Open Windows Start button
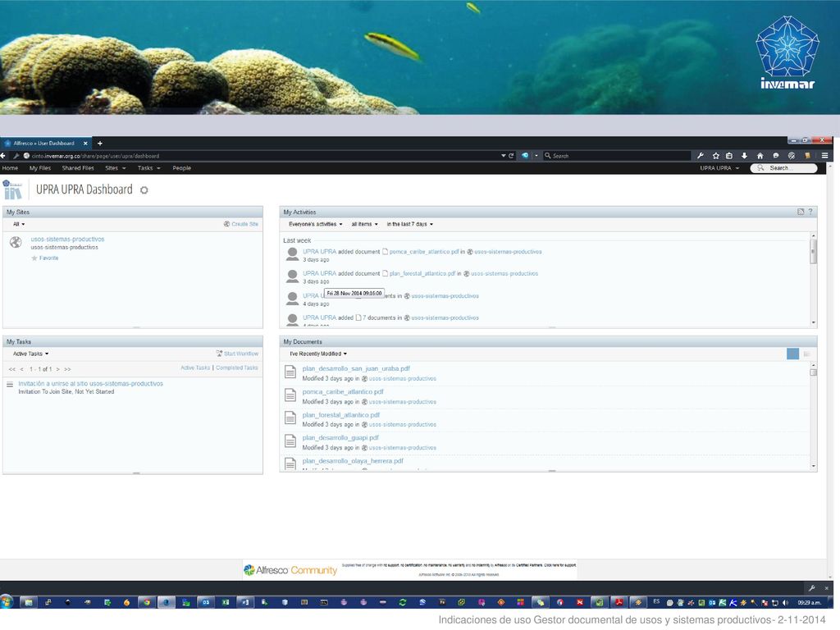The height and width of the screenshot is (630, 840). click(6, 601)
